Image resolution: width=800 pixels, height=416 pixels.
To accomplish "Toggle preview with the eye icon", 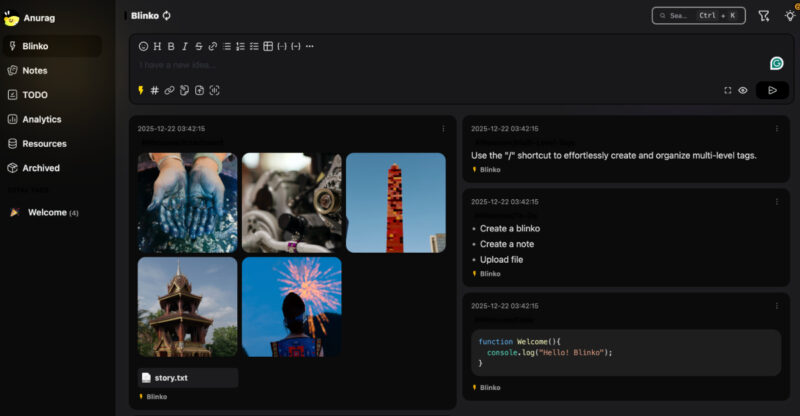I will point(743,90).
